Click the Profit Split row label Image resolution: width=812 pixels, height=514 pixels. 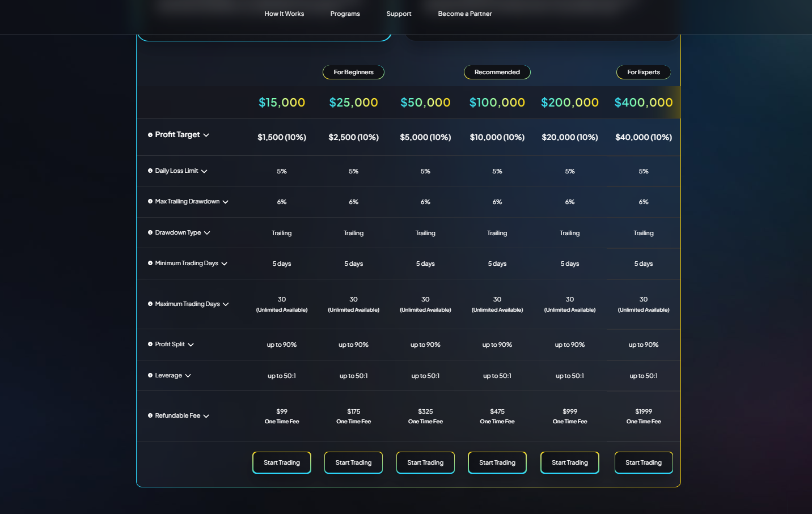tap(170, 344)
